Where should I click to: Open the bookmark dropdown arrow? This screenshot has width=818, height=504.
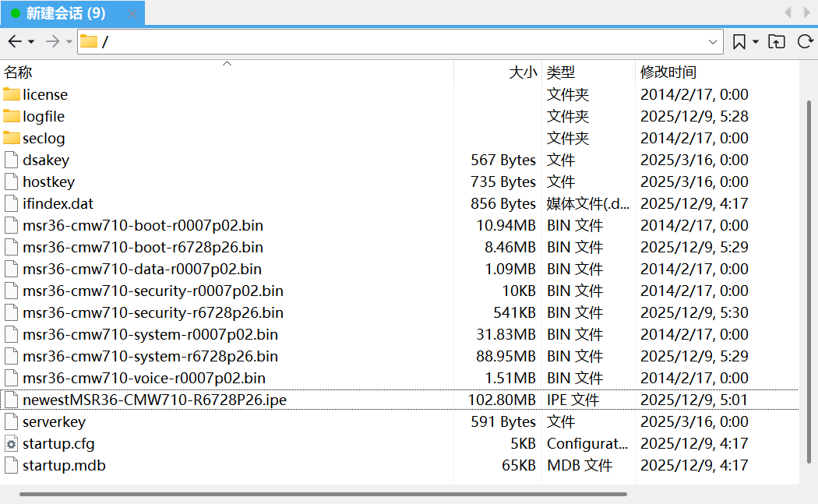coord(756,42)
